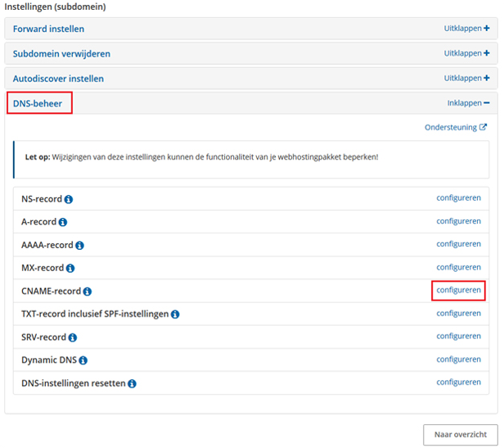Open info icon next to AAAA-record
This screenshot has height=448, width=504.
click(x=79, y=245)
